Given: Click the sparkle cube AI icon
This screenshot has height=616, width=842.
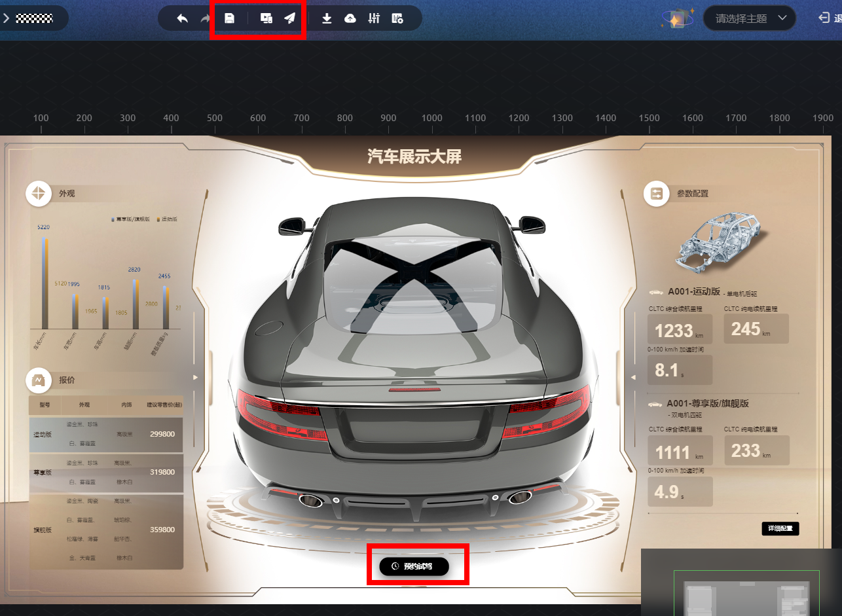Looking at the screenshot, I should click(678, 18).
